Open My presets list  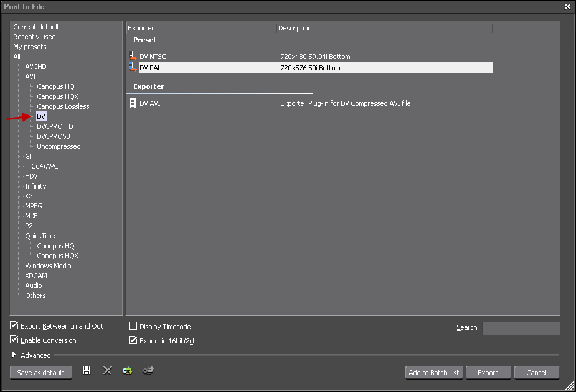[30, 47]
